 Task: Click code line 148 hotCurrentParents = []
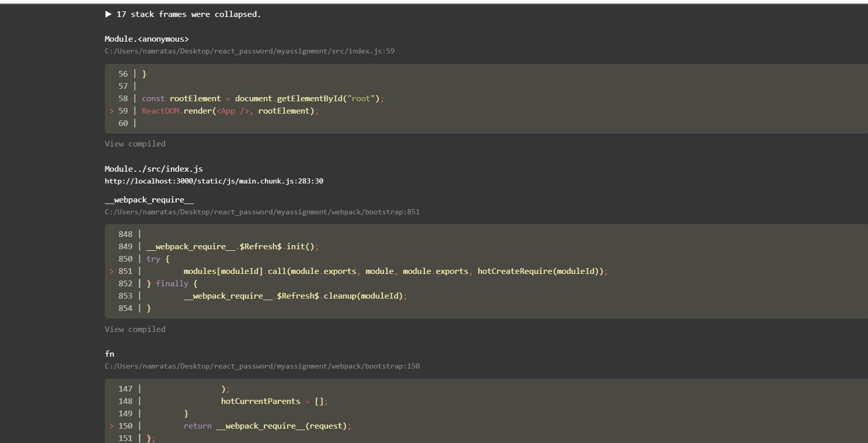pos(275,401)
